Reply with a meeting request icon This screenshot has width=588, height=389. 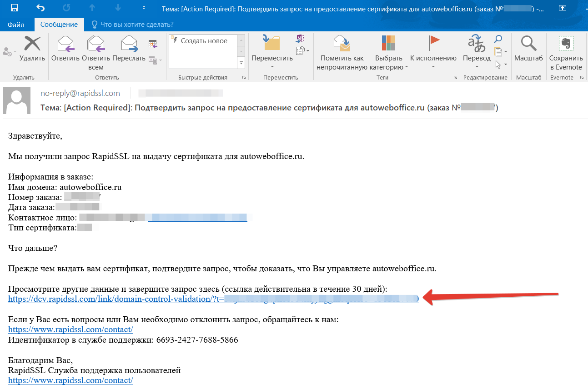click(x=153, y=44)
